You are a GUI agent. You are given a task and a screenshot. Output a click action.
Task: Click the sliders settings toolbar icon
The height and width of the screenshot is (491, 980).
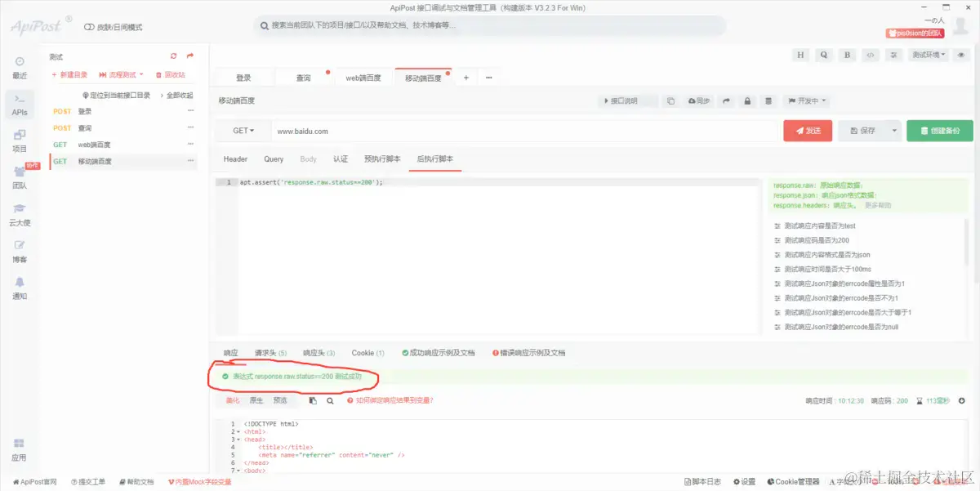click(894, 55)
